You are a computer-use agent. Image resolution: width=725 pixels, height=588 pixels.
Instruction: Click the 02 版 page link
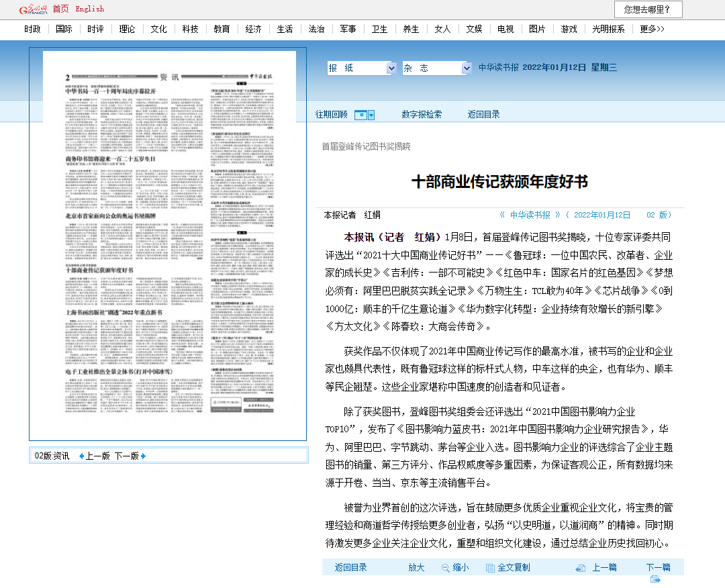(x=657, y=215)
